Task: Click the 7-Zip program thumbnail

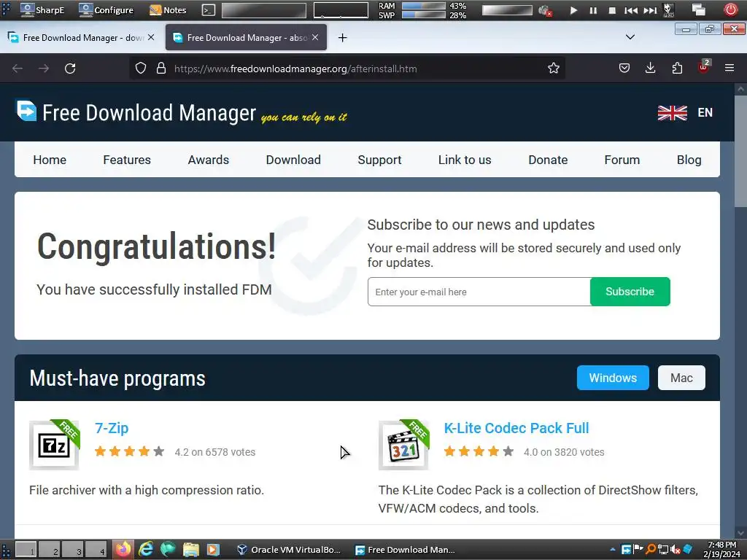Action: pos(54,446)
